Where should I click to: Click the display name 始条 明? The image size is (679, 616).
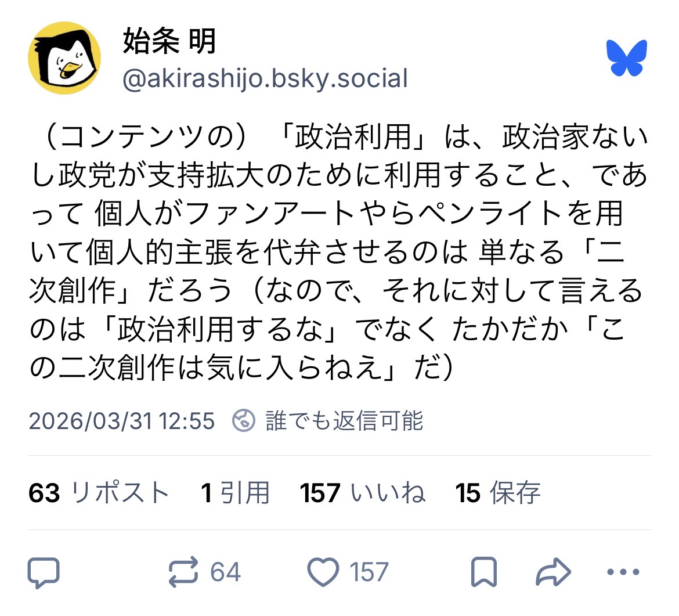169,42
